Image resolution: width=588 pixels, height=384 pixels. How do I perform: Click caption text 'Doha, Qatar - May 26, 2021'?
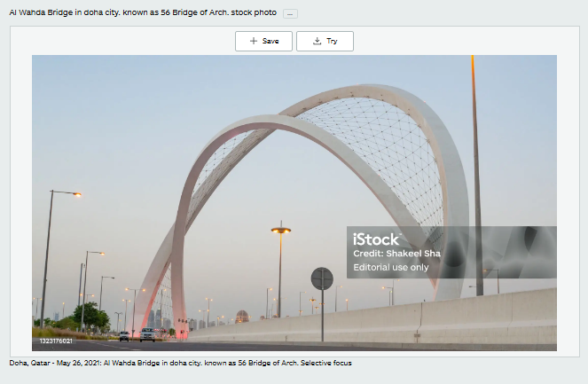[x=55, y=363]
